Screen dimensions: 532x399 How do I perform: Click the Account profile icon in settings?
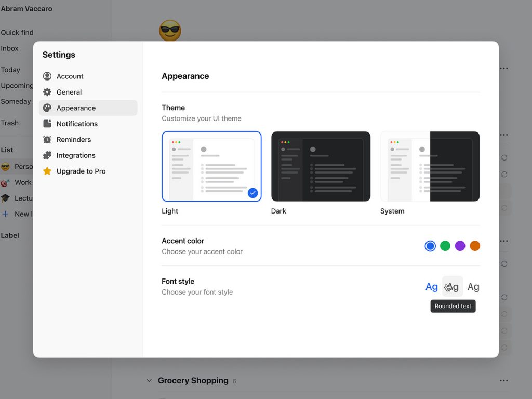[x=47, y=76]
